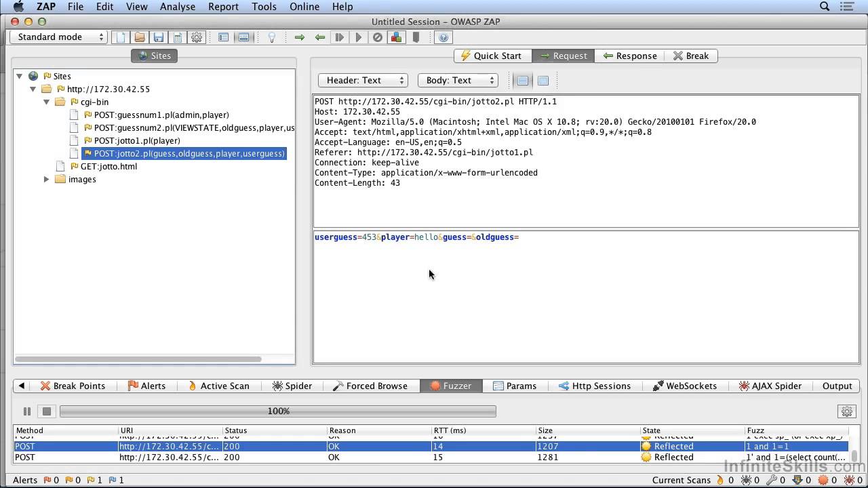Screen dimensions: 868x488
Task: Collapse the cgi-bin folder node
Action: [46, 102]
